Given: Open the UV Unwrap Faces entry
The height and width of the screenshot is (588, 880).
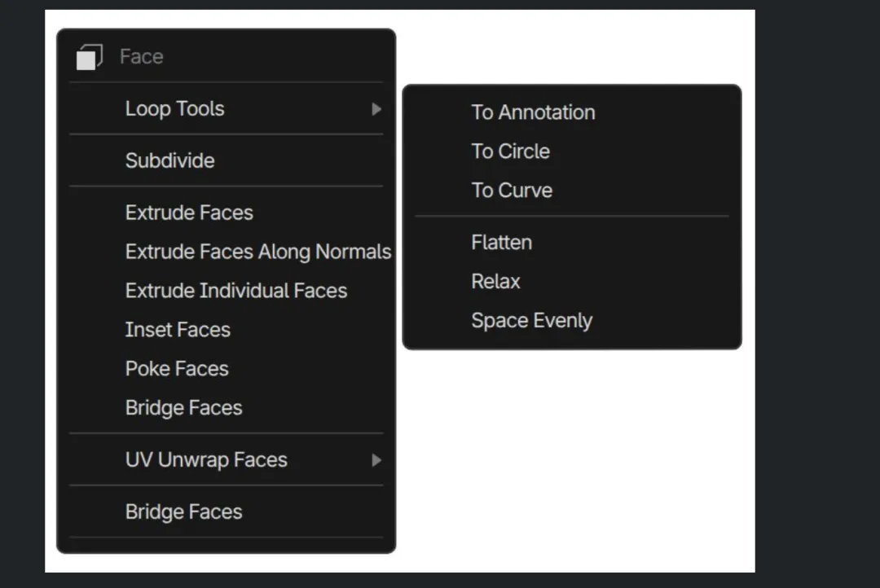Looking at the screenshot, I should [206, 460].
